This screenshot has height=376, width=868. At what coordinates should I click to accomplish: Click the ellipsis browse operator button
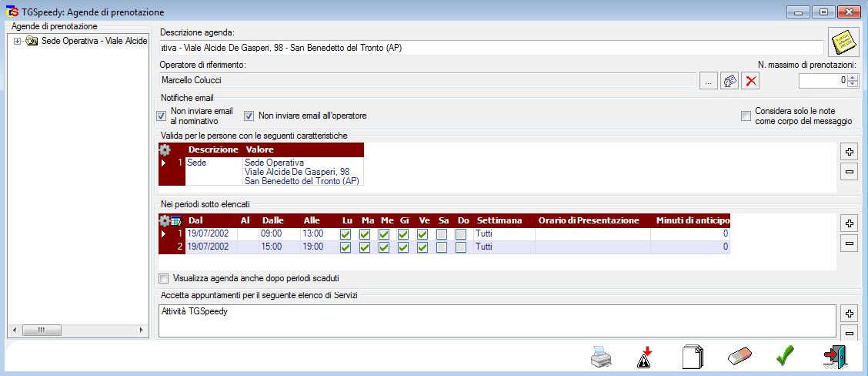click(709, 80)
